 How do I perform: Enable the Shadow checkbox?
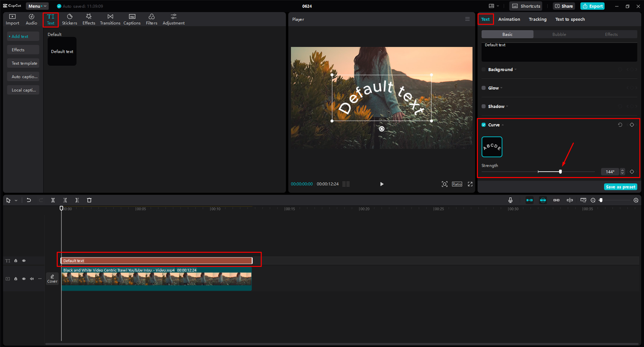[x=484, y=107]
